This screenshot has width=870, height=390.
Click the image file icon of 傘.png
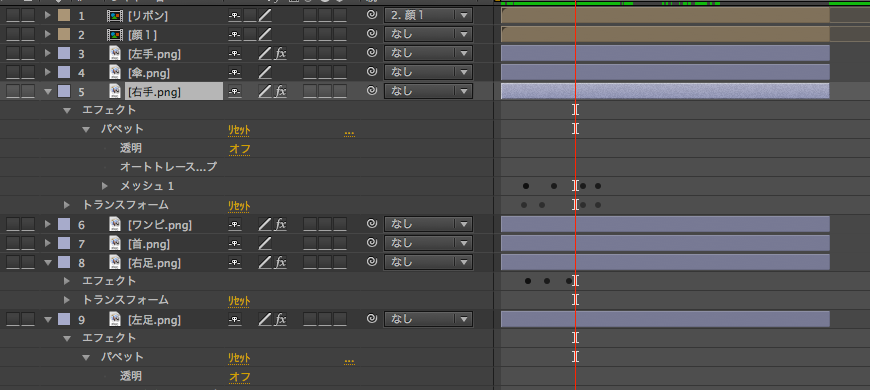tap(115, 72)
